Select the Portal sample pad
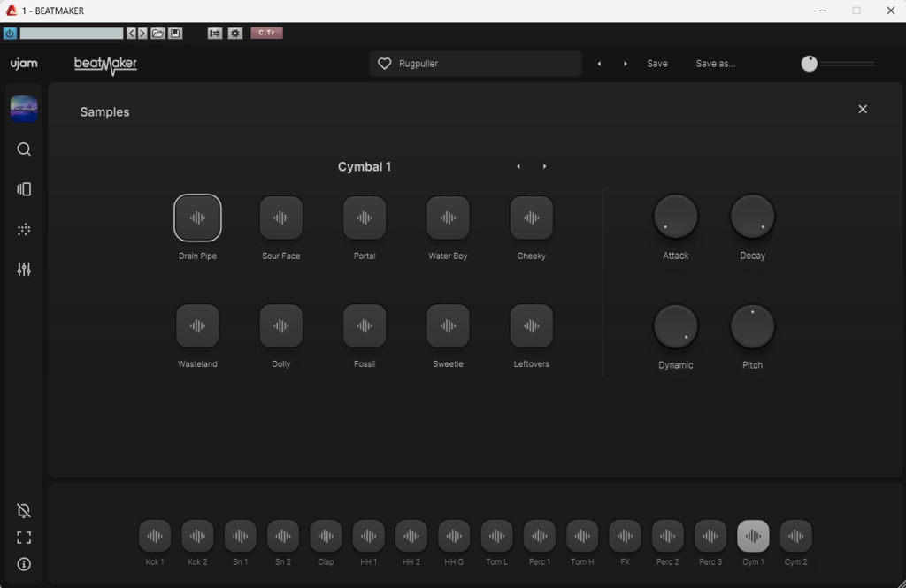The width and height of the screenshot is (906, 588). pyautogui.click(x=365, y=218)
